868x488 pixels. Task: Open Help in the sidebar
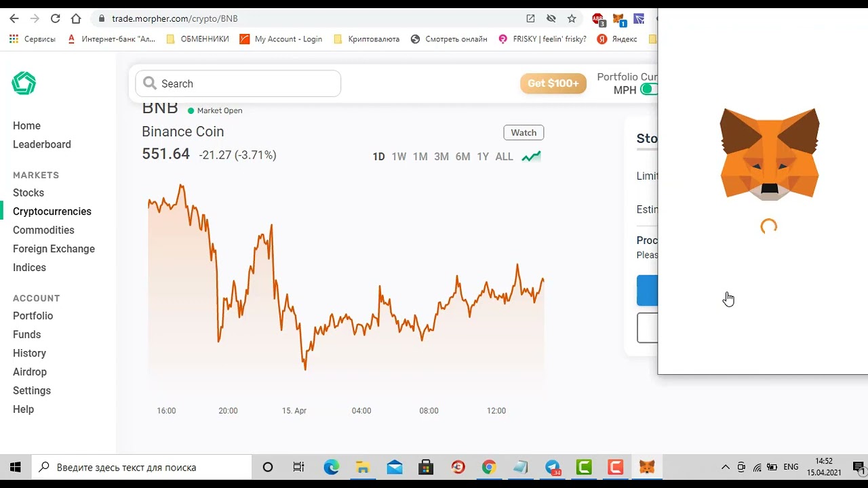[x=23, y=409]
